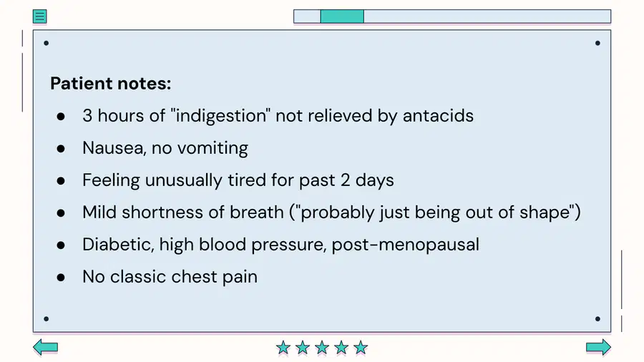The image size is (644, 362).
Task: Click the "No classic chest pain" bullet
Action: pyautogui.click(x=170, y=277)
